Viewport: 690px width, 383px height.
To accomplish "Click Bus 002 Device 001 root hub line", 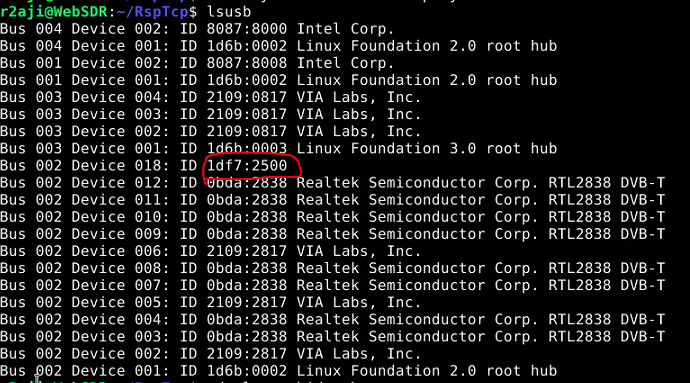I will coord(279,371).
